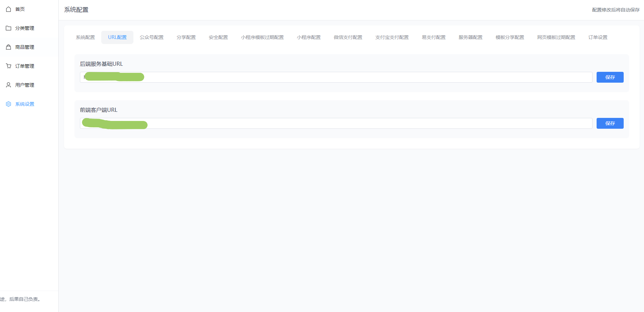Switch to 小程序模板过期配置 tab
This screenshot has height=312, width=644.
tap(262, 37)
